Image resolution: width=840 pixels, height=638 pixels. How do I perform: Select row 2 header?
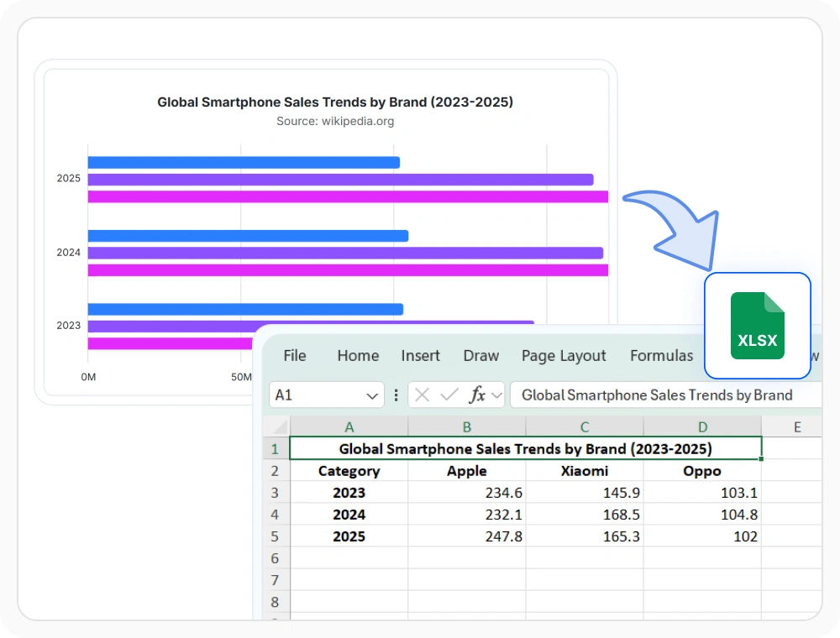(x=276, y=470)
